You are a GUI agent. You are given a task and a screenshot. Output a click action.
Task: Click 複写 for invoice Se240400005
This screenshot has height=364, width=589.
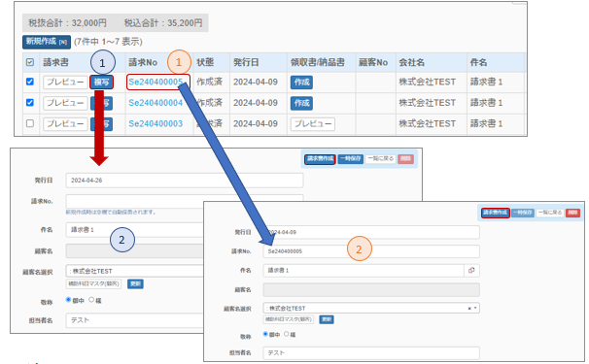point(101,83)
